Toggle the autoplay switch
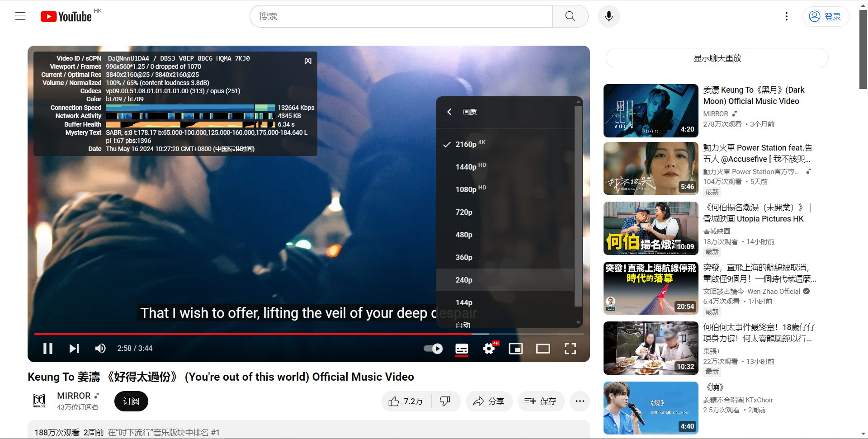 coord(433,349)
